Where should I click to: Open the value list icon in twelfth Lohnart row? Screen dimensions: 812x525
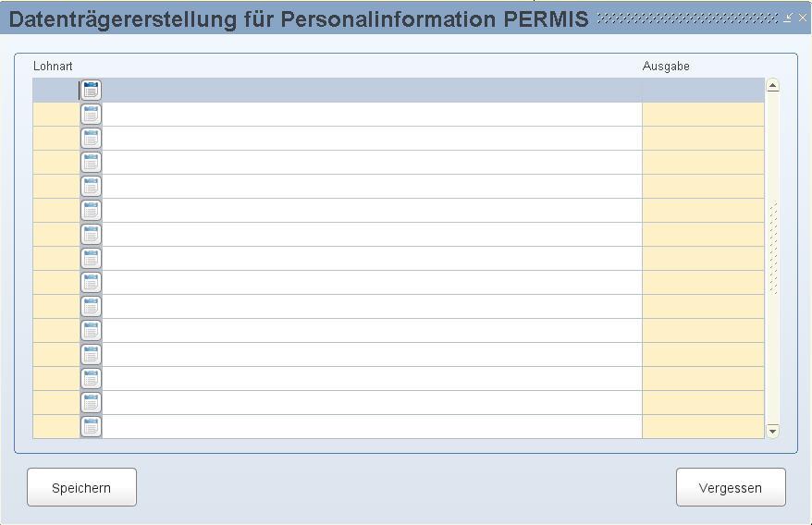(91, 355)
